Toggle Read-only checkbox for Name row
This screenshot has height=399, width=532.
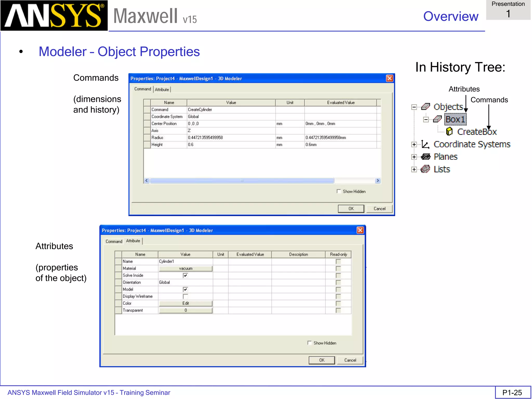point(338,262)
